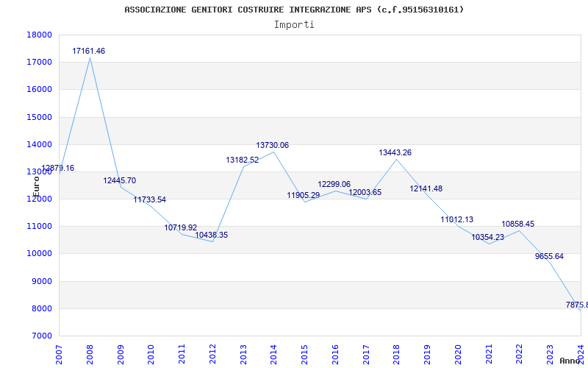588x368 pixels.
Task: Click the 2018 x-axis label
Action: pyautogui.click(x=396, y=355)
